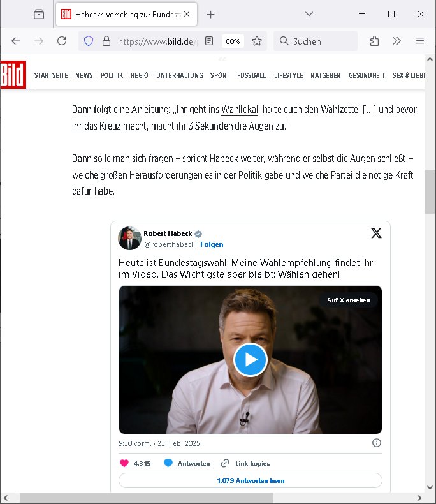436x504 pixels.
Task: Click the 1.079 Antworten lesen button
Action: click(x=251, y=480)
